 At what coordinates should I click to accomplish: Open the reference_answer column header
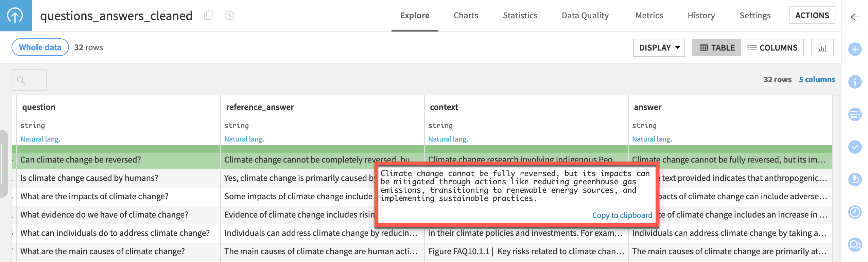[260, 107]
